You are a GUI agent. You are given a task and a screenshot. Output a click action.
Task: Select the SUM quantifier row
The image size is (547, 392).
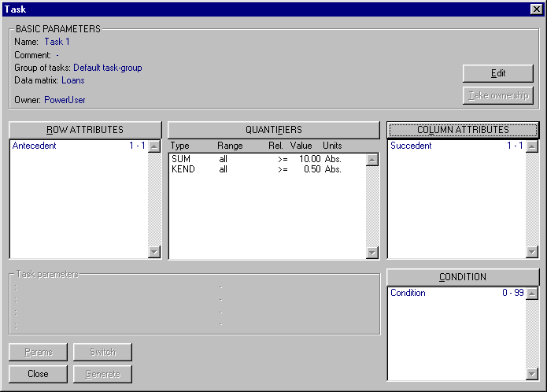pos(268,159)
